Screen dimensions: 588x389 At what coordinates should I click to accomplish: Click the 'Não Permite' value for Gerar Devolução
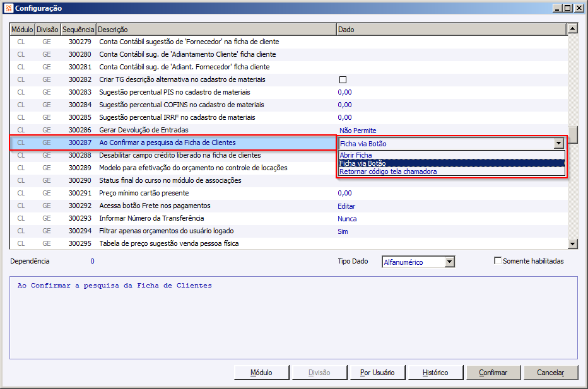358,131
